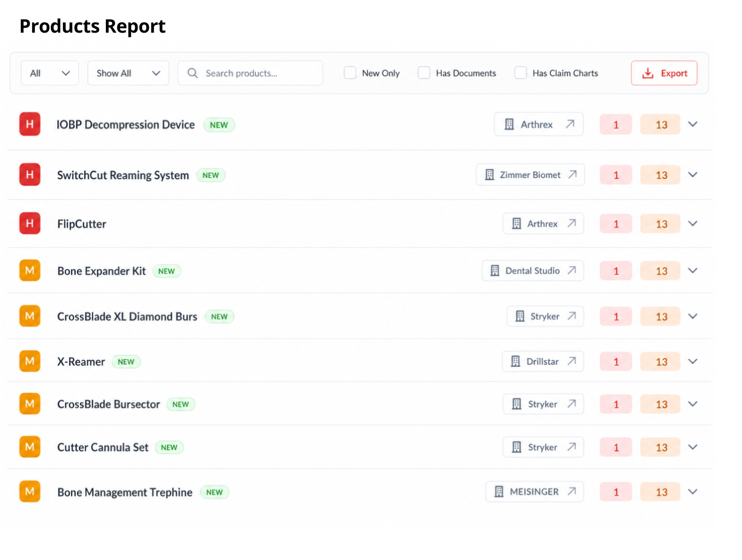Click the red 1 count on FlipCutter row
Image resolution: width=742 pixels, height=560 pixels.
[616, 224]
